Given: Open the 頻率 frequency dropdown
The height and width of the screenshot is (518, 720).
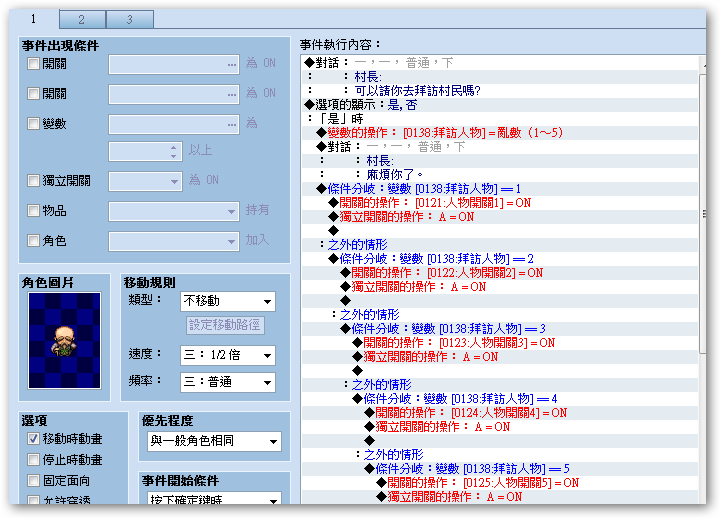Looking at the screenshot, I should click(228, 383).
